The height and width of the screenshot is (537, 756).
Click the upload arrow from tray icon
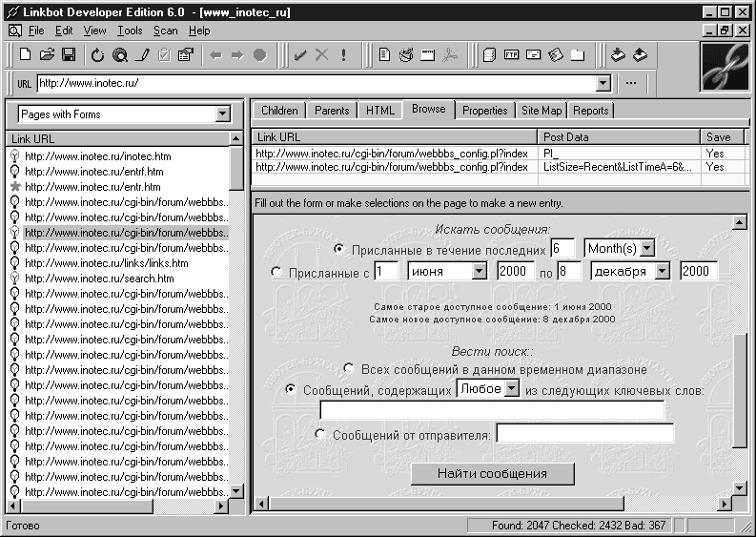[640, 54]
